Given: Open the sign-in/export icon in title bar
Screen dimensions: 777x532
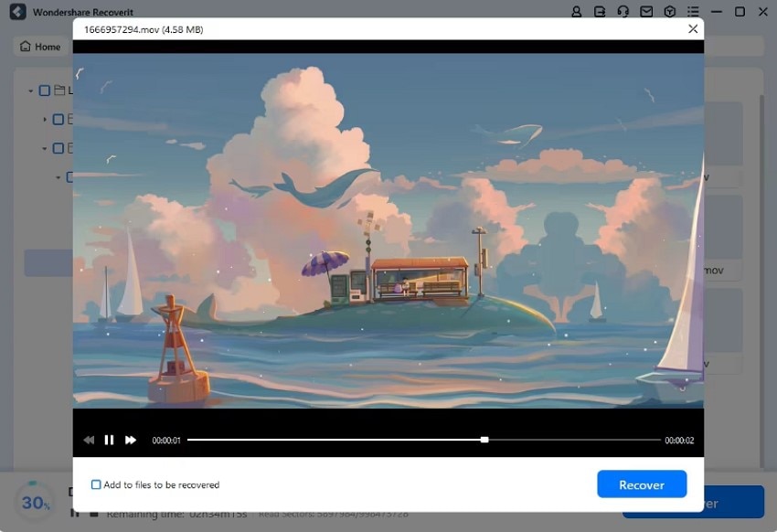Looking at the screenshot, I should 600,11.
